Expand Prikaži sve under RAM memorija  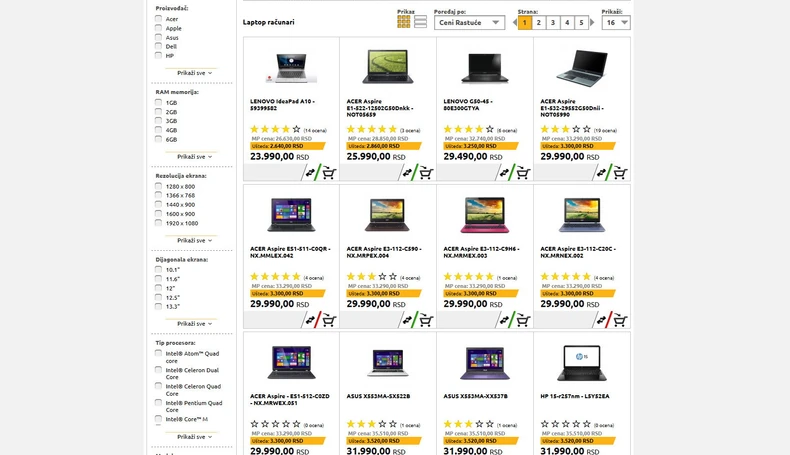(x=194, y=157)
